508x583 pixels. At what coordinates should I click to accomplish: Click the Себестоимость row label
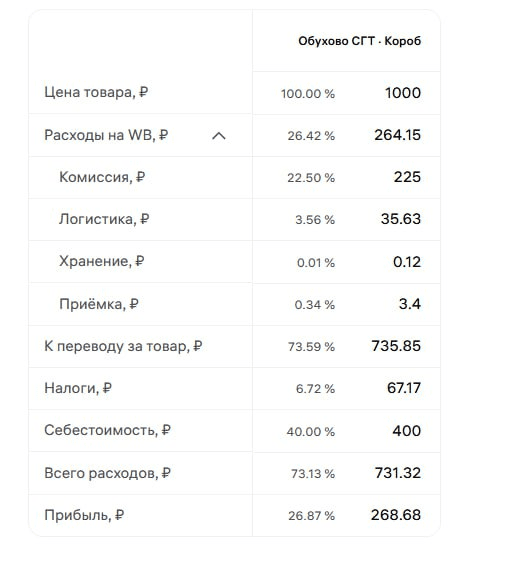[107, 430]
